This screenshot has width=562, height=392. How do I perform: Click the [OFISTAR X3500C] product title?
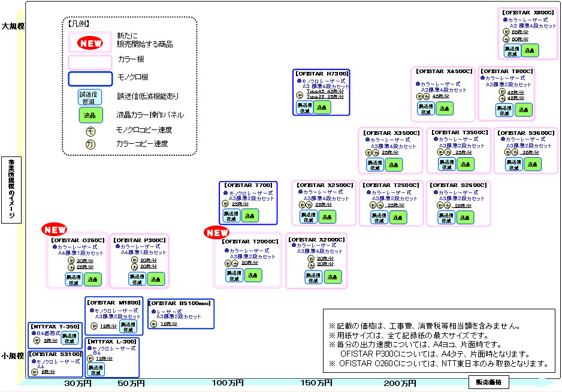point(391,133)
